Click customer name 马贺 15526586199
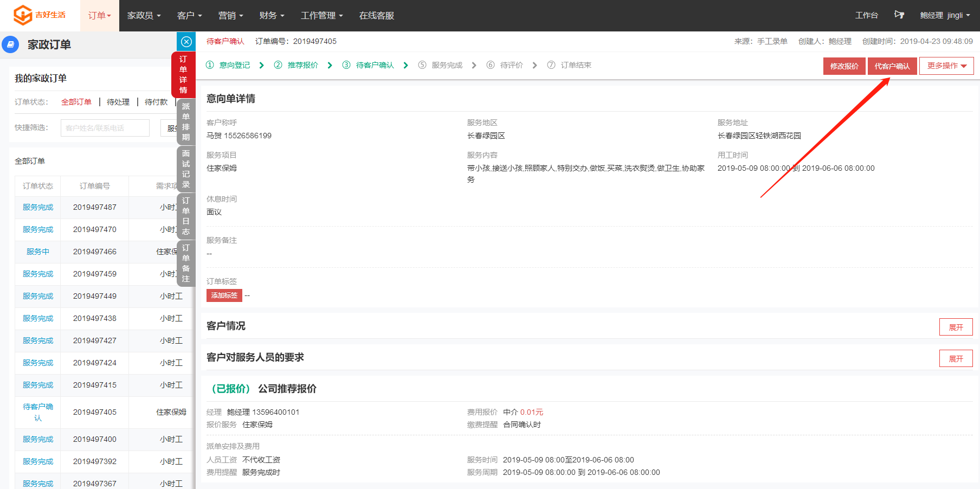The height and width of the screenshot is (489, 980). coord(239,136)
